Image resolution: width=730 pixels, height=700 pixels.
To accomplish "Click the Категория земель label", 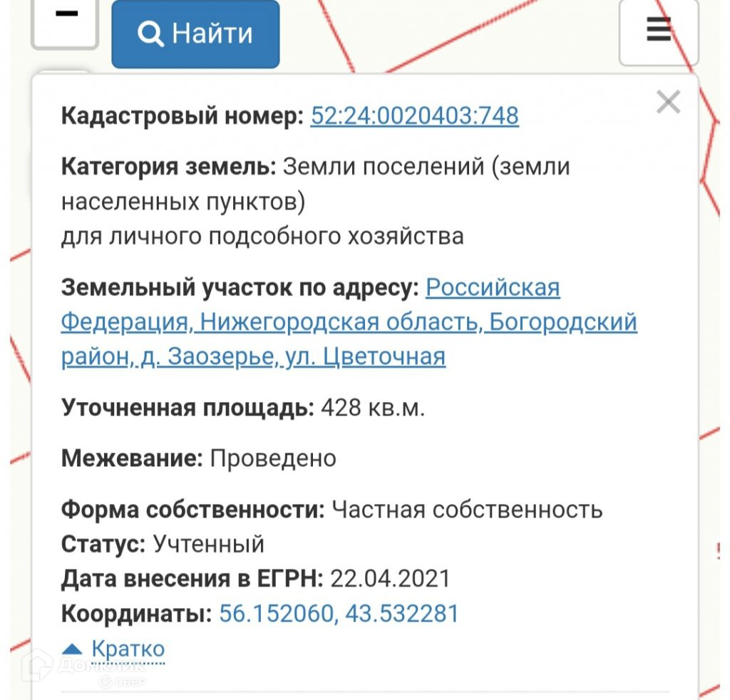I will pos(168,167).
